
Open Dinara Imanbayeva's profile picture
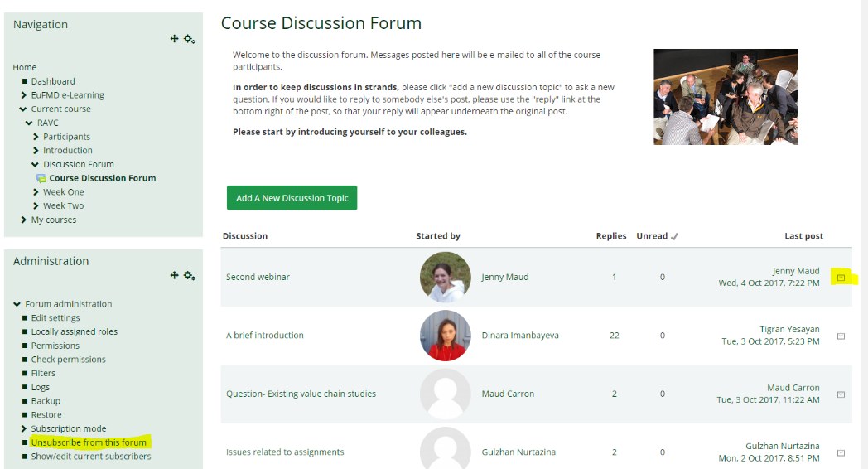coord(445,336)
